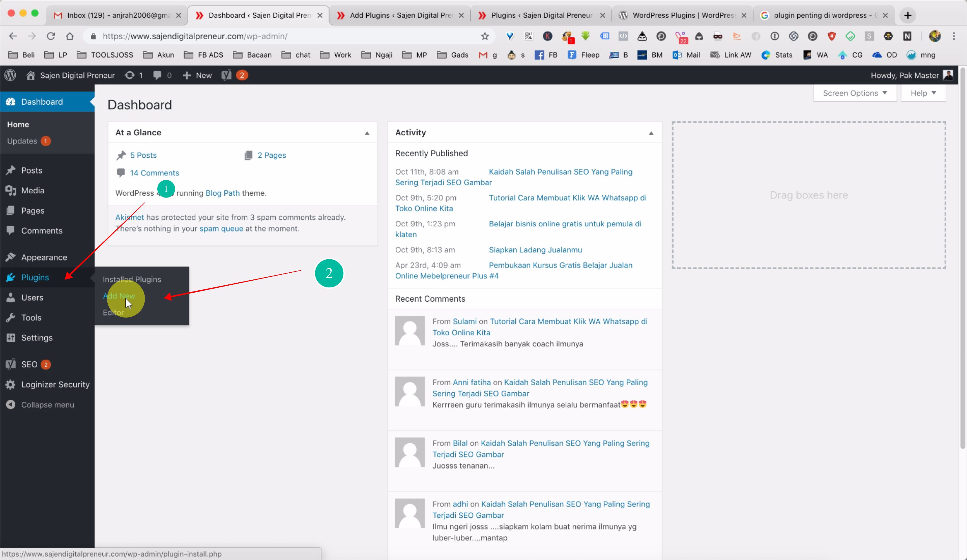Open Installed Plugins submenu item
This screenshot has height=560, width=967.
(x=132, y=279)
